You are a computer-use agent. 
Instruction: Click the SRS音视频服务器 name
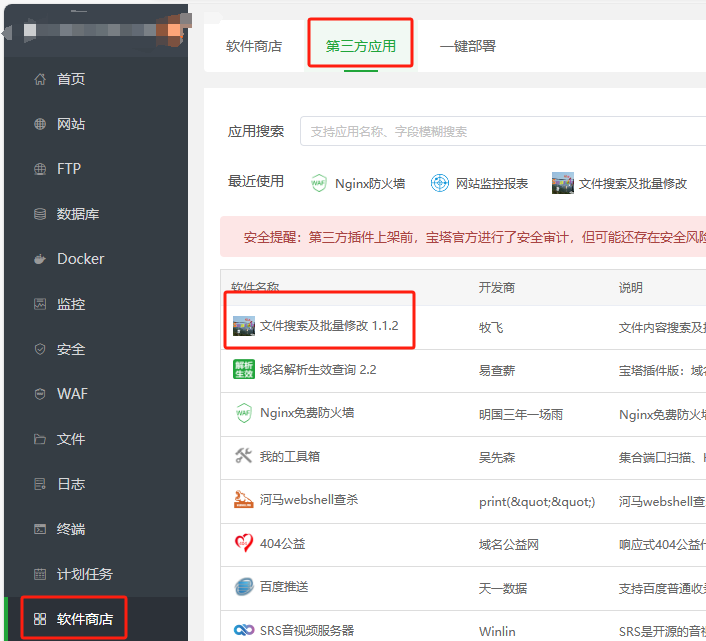click(307, 630)
